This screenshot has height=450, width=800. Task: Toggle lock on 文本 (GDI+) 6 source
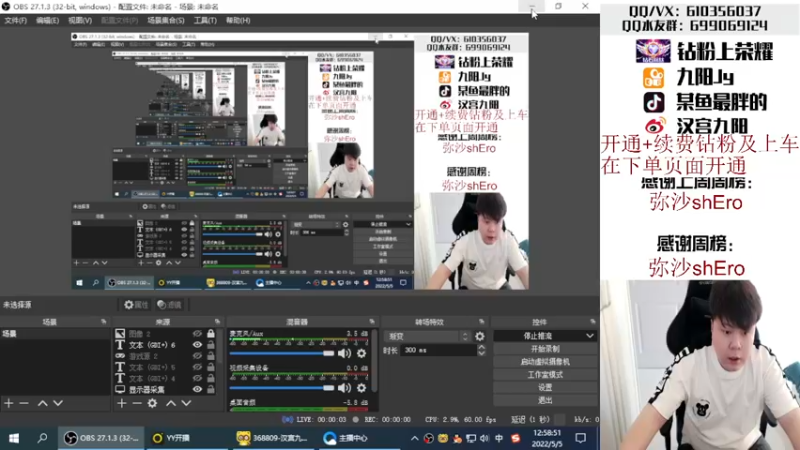click(x=211, y=345)
